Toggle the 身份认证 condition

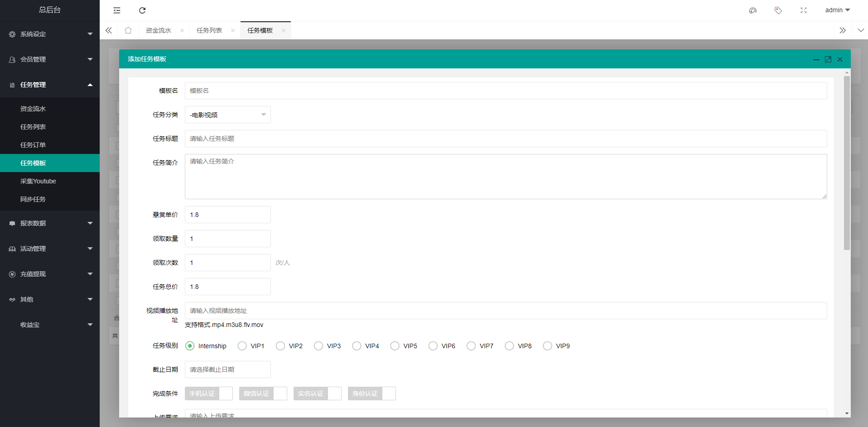372,393
